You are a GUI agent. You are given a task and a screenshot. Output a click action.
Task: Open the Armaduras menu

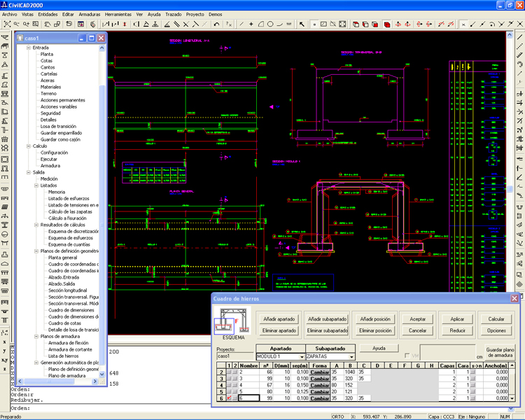pyautogui.click(x=90, y=14)
